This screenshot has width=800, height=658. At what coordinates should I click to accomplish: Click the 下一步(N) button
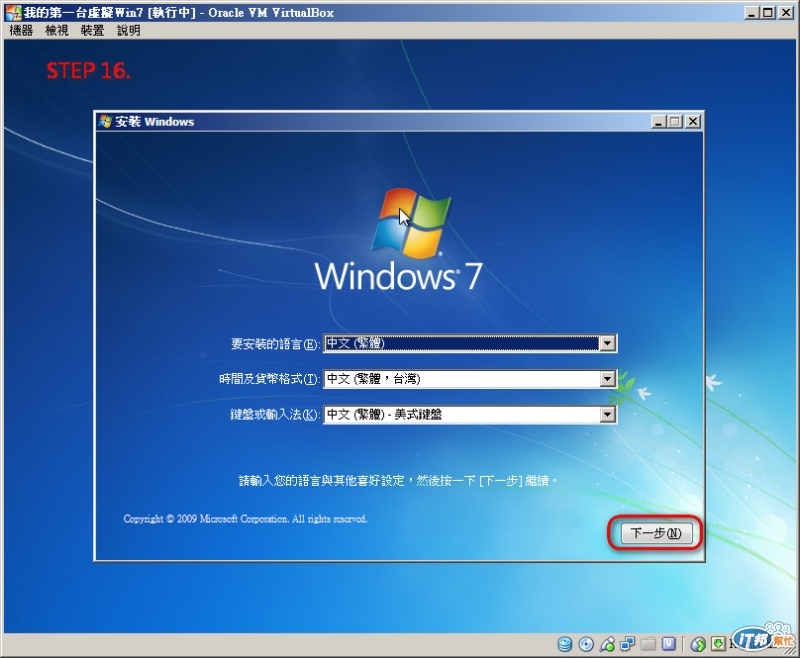pos(656,533)
